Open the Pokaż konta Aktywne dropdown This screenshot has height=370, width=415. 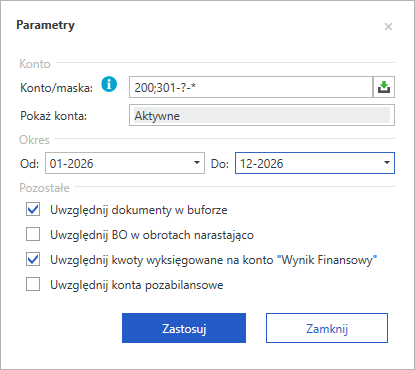pos(262,115)
